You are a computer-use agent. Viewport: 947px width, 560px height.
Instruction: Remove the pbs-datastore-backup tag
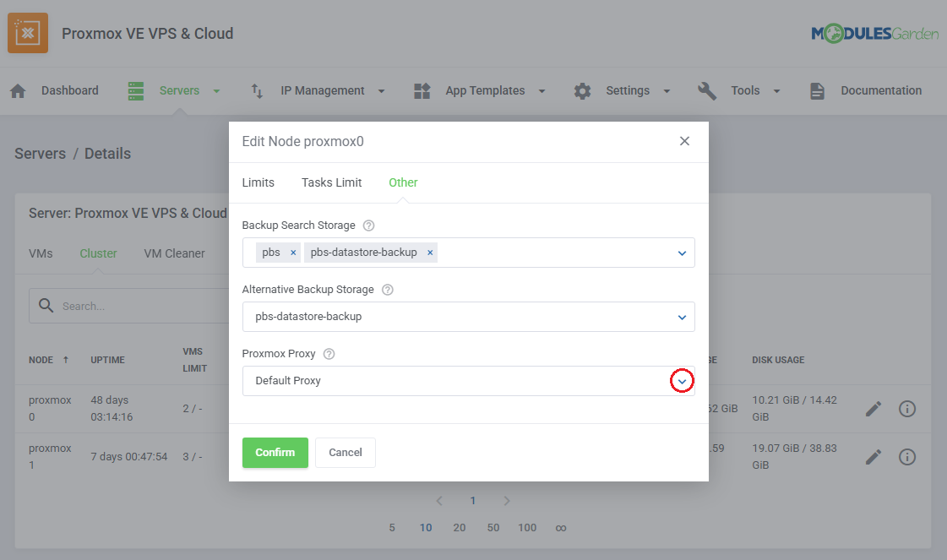430,253
